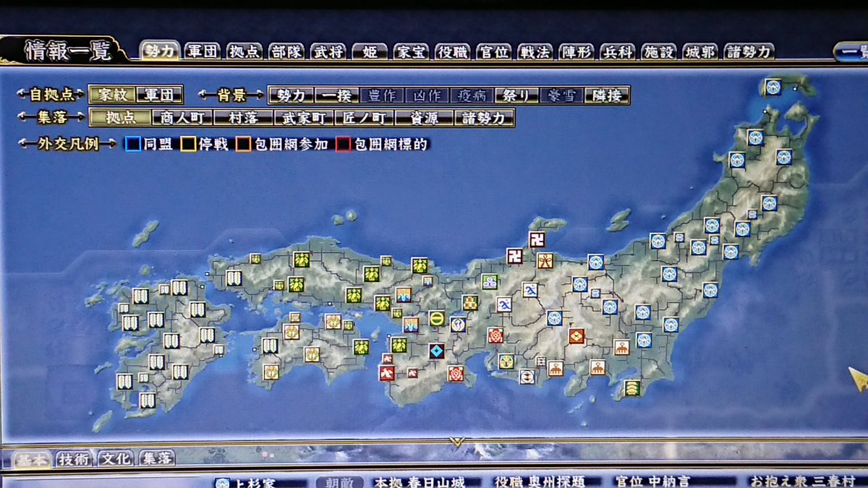Viewport: 868px width, 488px height.
Task: Toggle the 一揆 background overlay
Action: 337,95
